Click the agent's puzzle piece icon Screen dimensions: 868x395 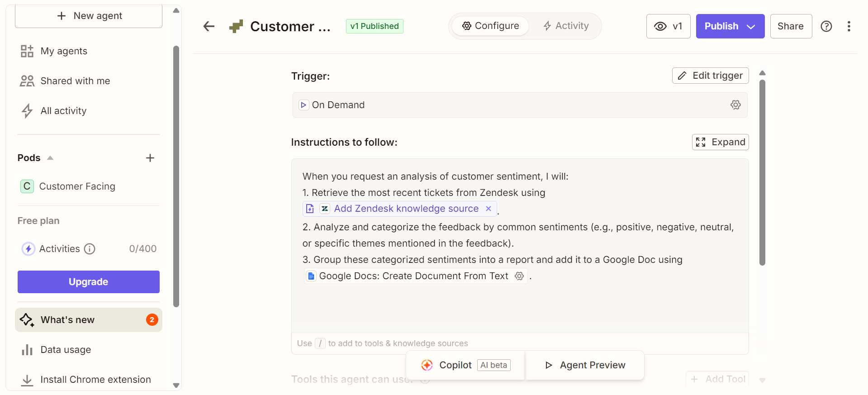point(236,26)
